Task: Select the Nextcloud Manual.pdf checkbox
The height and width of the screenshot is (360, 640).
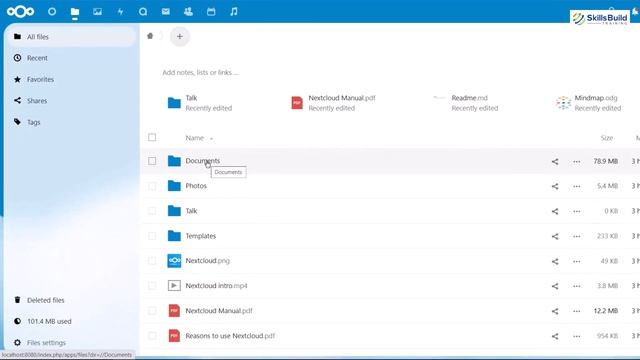Action: 152,311
